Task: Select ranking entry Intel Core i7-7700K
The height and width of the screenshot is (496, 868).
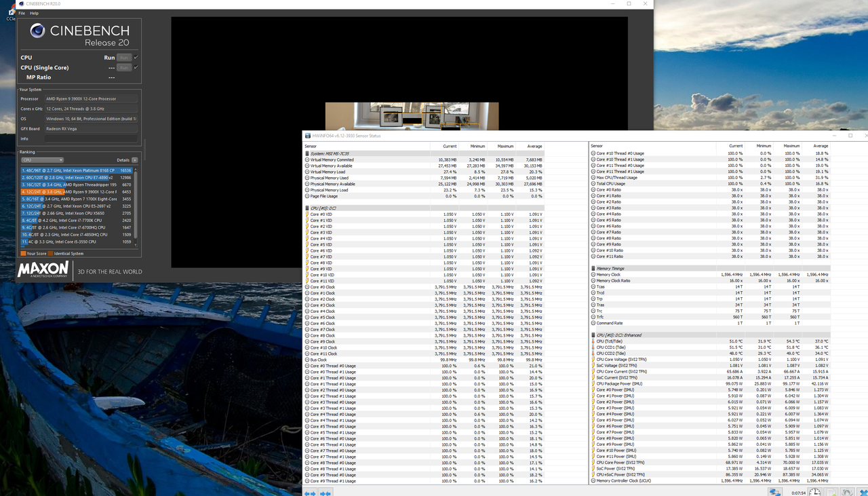Action: tap(77, 221)
